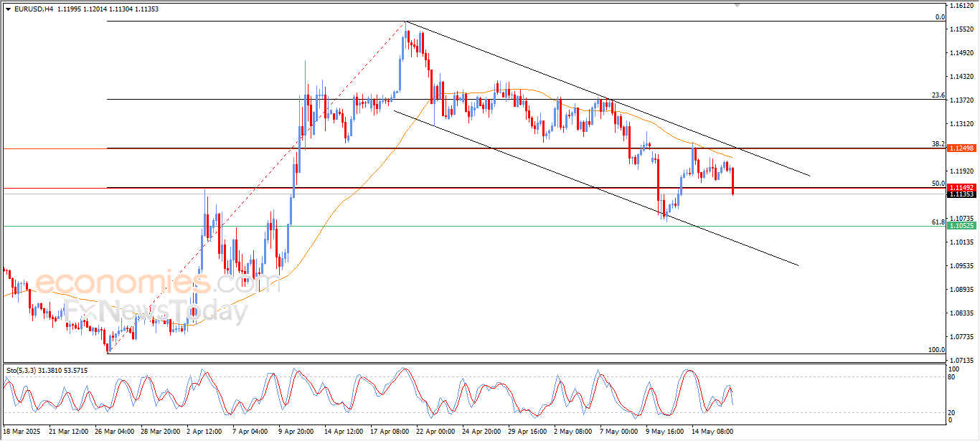Image resolution: width=980 pixels, height=441 pixels.
Task: Click the 1.16120 top price scale value
Action: (961, 6)
